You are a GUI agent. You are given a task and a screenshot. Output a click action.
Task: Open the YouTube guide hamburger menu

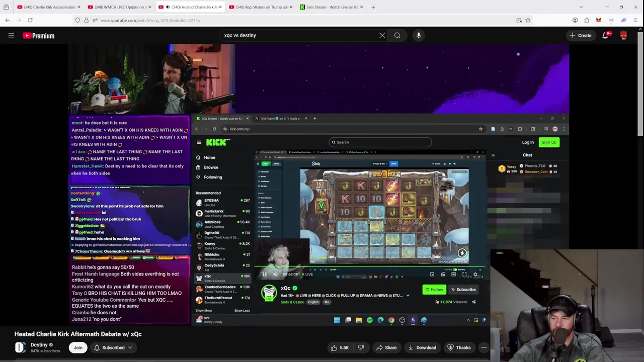tap(11, 35)
